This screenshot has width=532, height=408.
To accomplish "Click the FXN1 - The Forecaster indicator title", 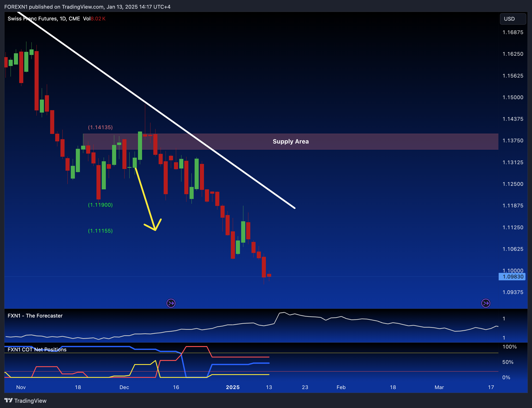I will click(35, 316).
